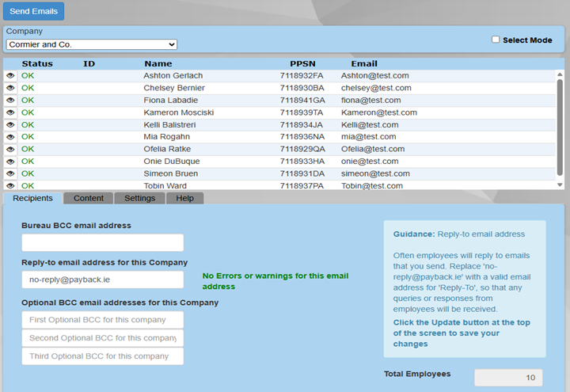Screen dimensions: 570x392
Task: Click the First Optional BCC field
Action: coord(103,320)
